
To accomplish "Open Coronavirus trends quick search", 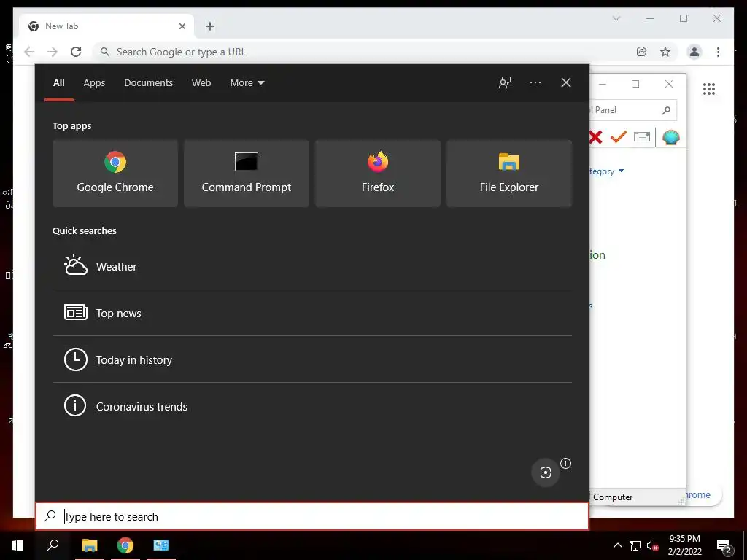I will tap(312, 406).
